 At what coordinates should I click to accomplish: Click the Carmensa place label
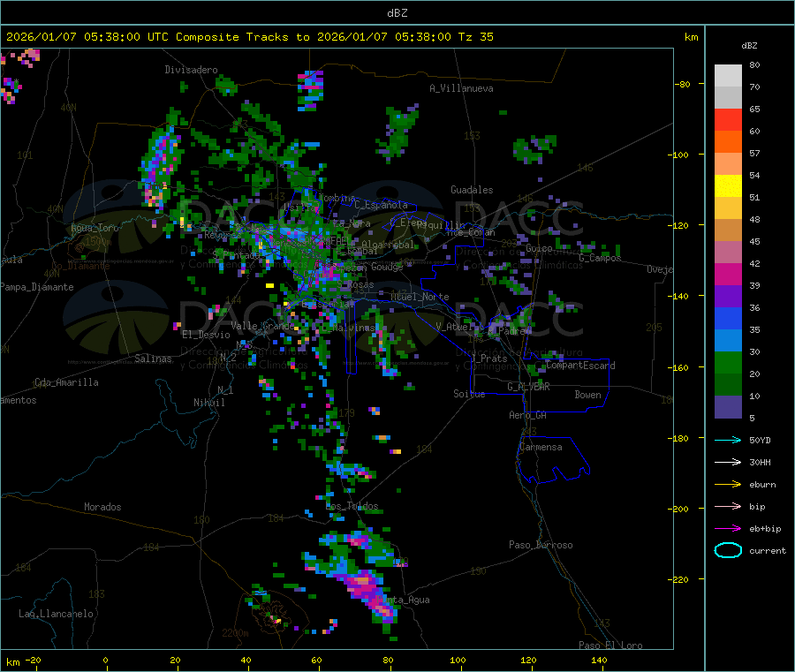pos(541,447)
